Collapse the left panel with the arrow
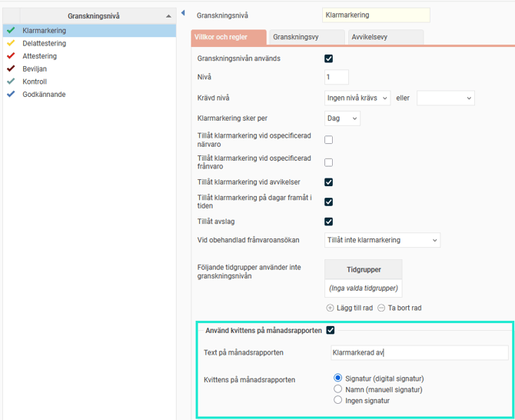515x420 pixels. click(182, 13)
